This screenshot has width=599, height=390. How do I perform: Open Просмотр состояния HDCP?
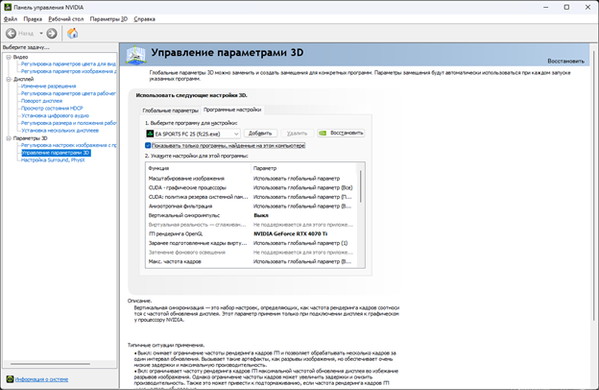52,108
